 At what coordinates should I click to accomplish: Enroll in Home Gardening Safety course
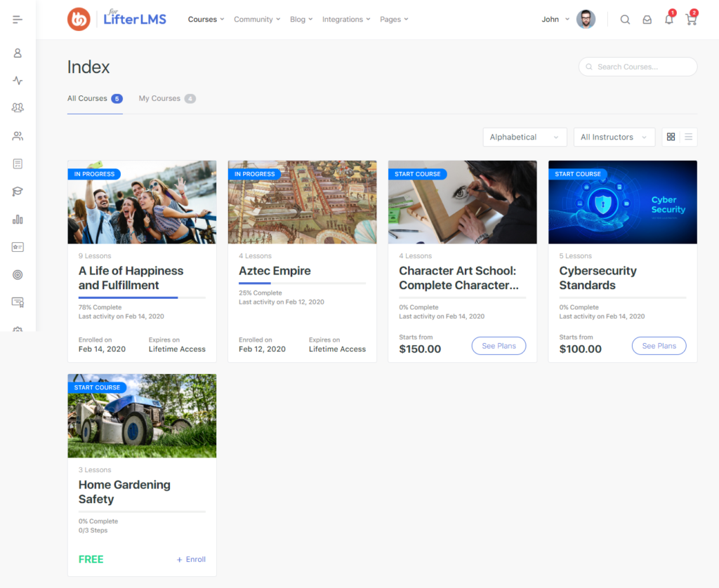(190, 559)
